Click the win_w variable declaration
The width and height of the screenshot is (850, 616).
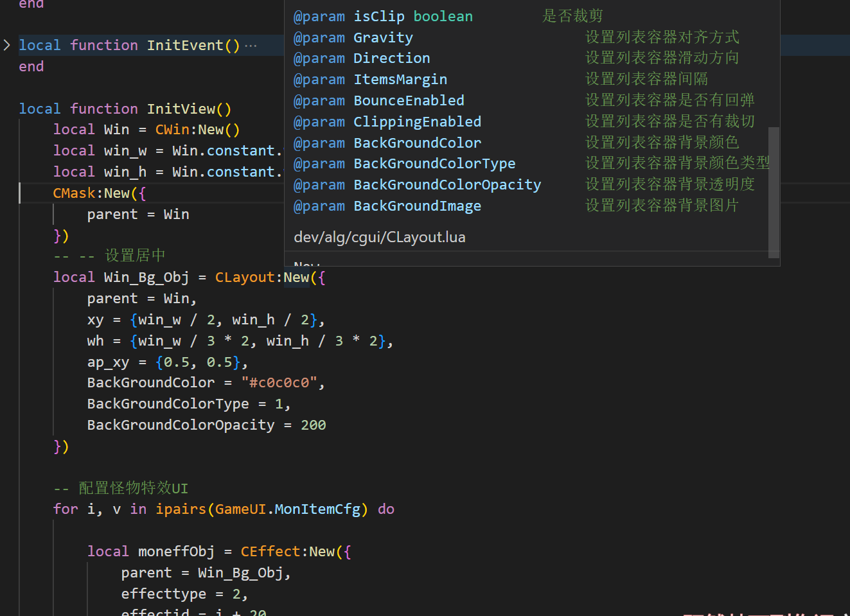(x=125, y=151)
